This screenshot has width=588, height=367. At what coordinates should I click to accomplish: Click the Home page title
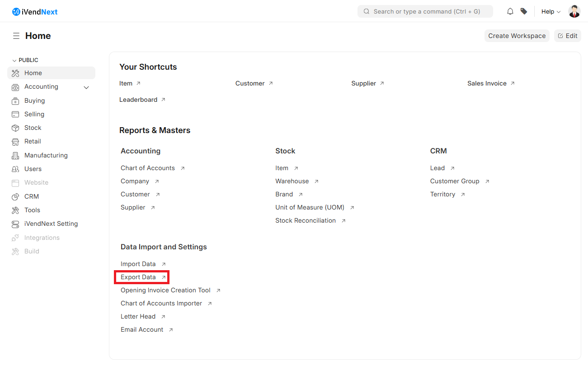[38, 36]
